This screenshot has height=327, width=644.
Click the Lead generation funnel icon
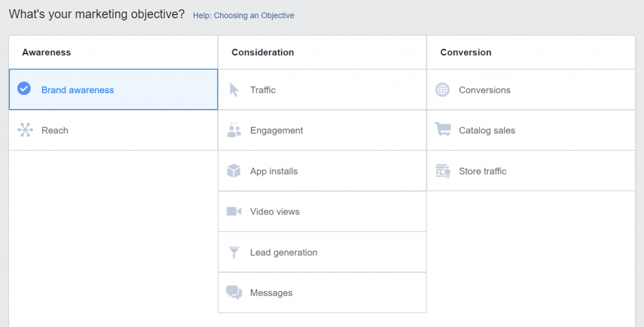pyautogui.click(x=234, y=252)
